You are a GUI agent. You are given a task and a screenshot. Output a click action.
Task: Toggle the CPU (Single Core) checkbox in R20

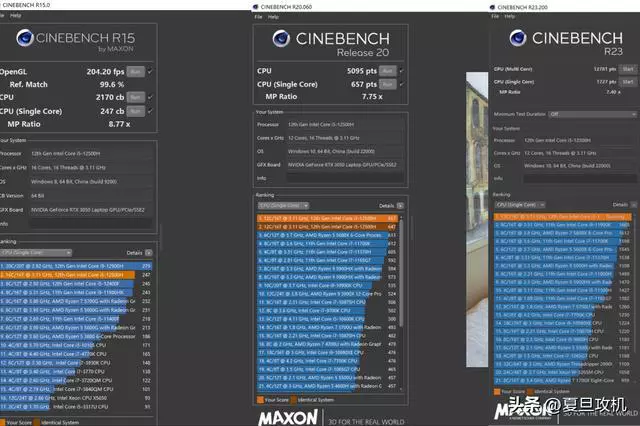[402, 85]
